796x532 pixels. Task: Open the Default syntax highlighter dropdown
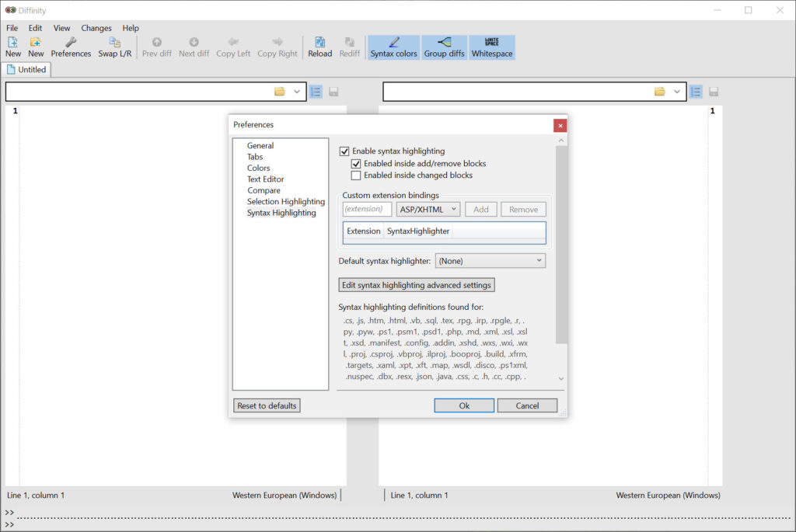point(490,261)
